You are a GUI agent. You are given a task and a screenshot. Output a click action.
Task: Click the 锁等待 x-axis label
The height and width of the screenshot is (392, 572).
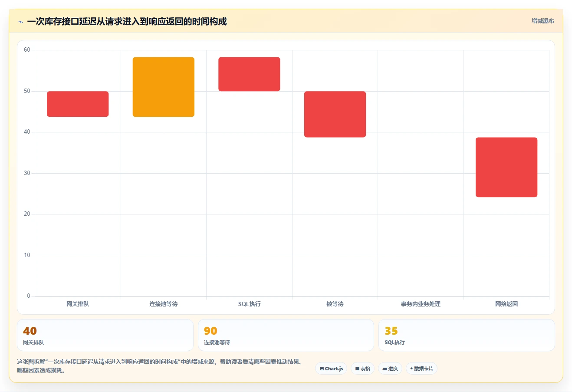pyautogui.click(x=335, y=304)
